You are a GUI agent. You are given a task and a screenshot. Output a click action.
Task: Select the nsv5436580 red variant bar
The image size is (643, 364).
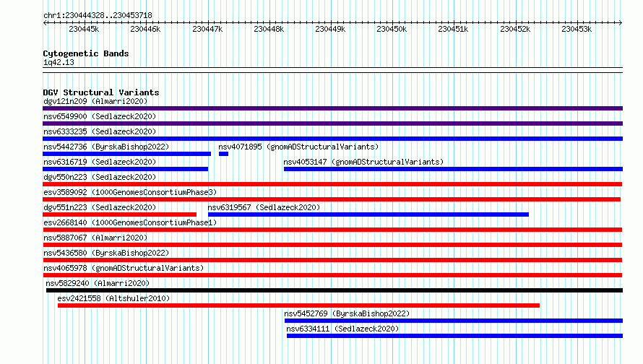[332, 260]
